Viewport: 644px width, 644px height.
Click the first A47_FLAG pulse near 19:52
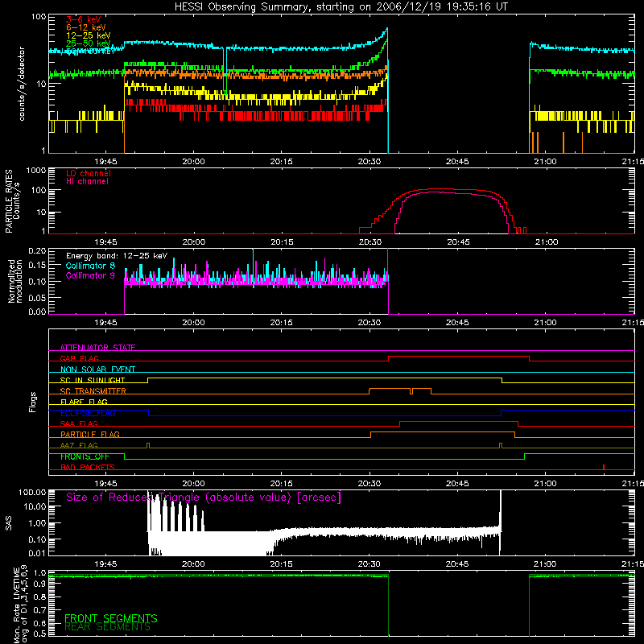click(148, 446)
